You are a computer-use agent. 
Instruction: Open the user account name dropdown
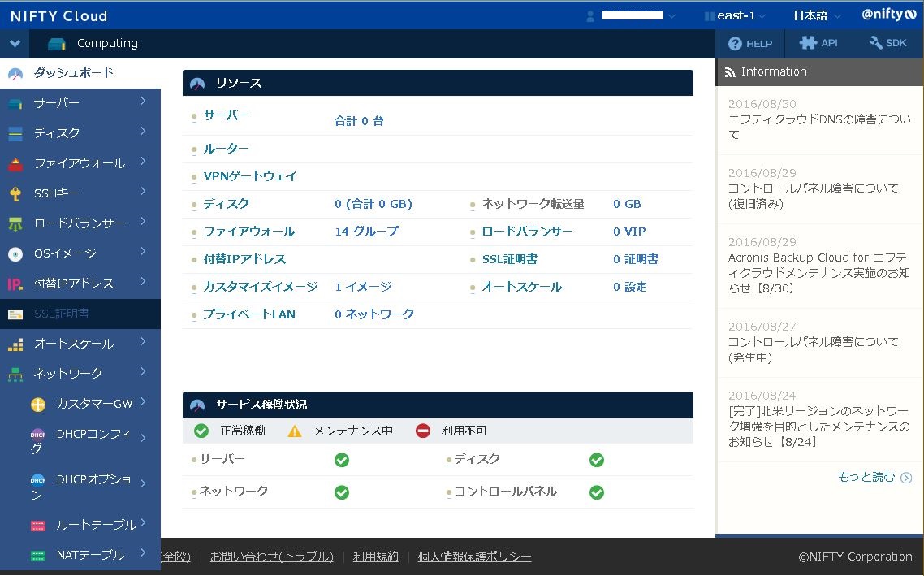click(x=638, y=16)
